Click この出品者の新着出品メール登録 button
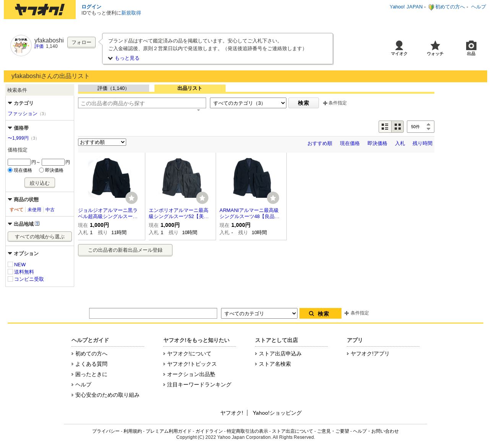Viewport: 491px width, 448px height. 125,250
